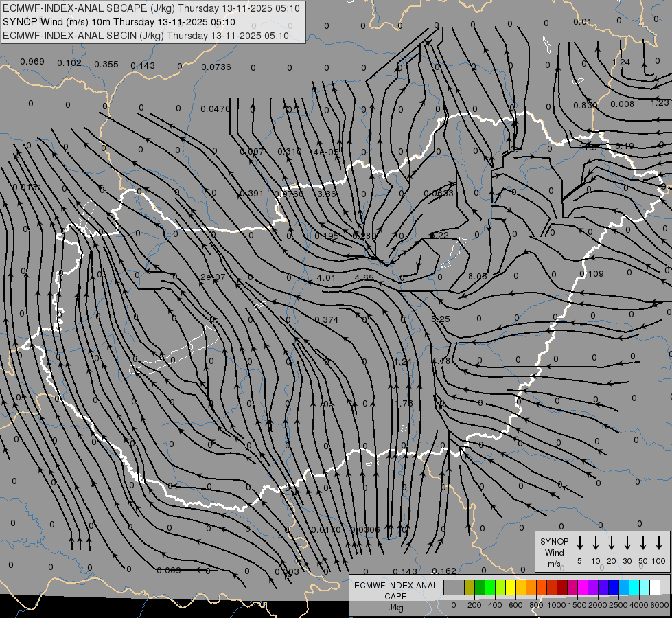Click the 30 speed label in wind legend
672x618 pixels.
tap(627, 561)
